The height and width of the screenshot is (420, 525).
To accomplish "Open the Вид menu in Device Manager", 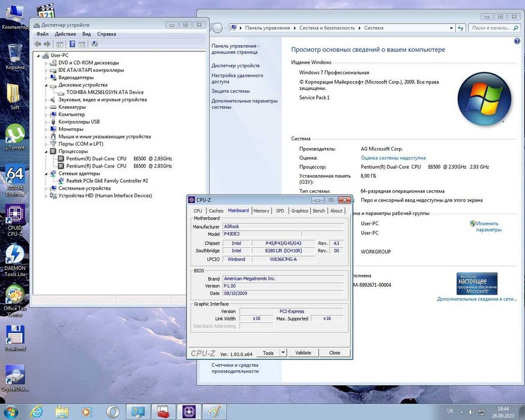I will pyautogui.click(x=86, y=34).
